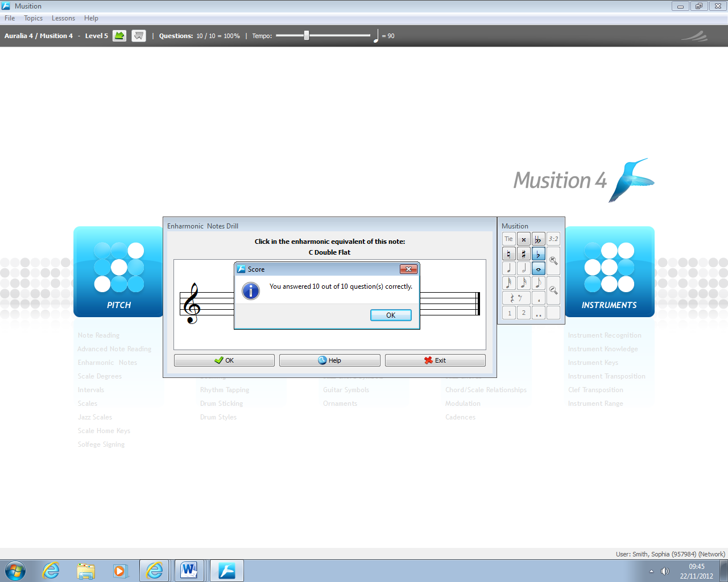Select the double sharp accidental in Musition palette

point(524,239)
